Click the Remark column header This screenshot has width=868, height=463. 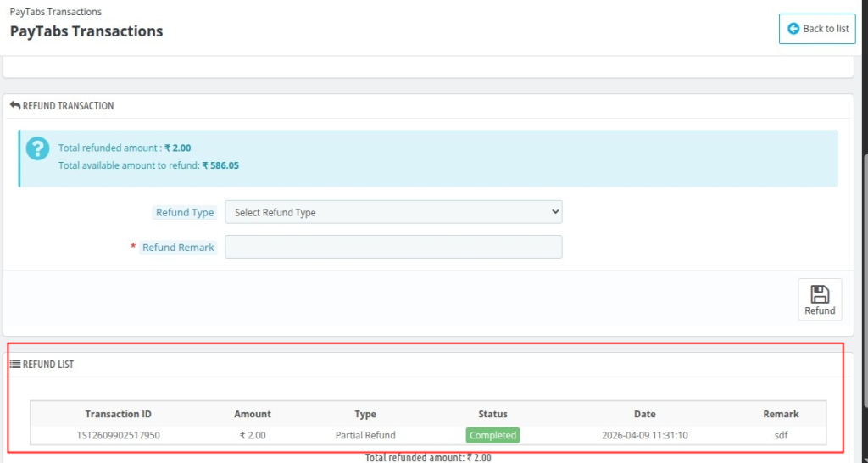tap(781, 415)
